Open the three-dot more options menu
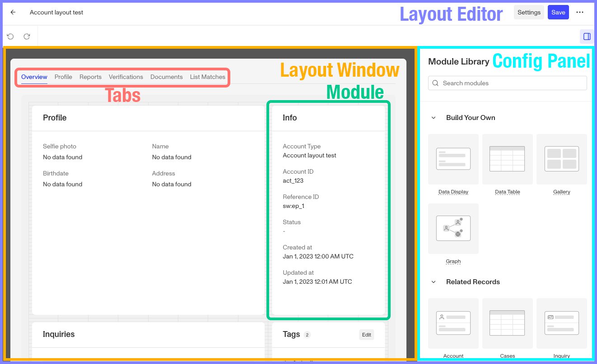The height and width of the screenshot is (364, 597). click(x=580, y=12)
